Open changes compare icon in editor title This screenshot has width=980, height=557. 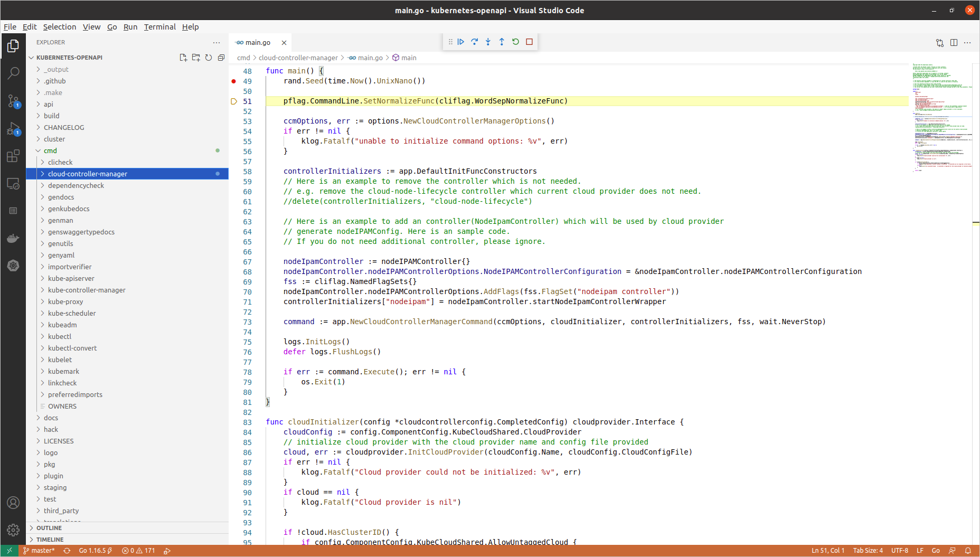tap(940, 43)
